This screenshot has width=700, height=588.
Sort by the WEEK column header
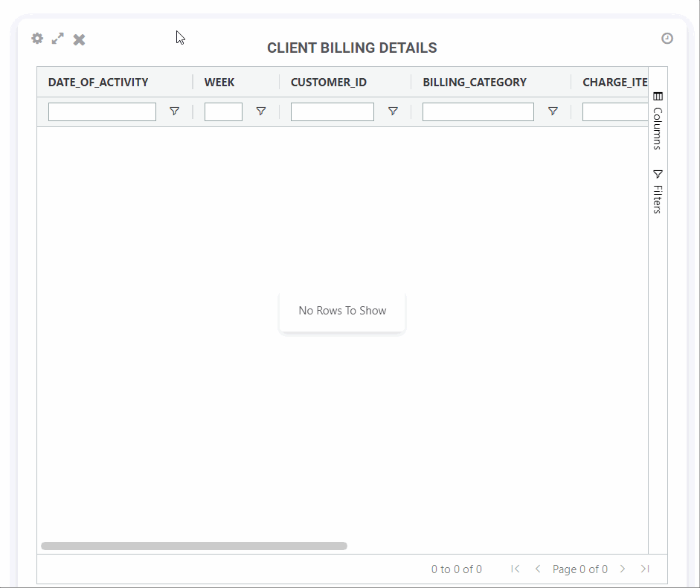coord(219,83)
